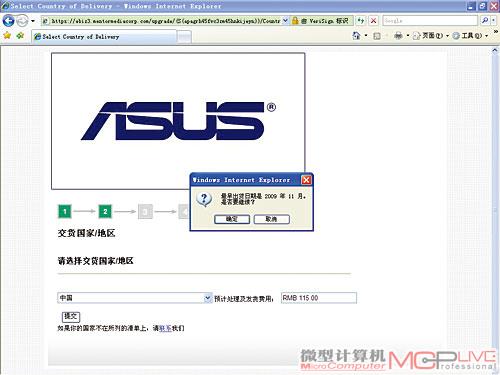The width and height of the screenshot is (500, 375).
Task: Click the ASUS logo banner
Action: click(178, 121)
